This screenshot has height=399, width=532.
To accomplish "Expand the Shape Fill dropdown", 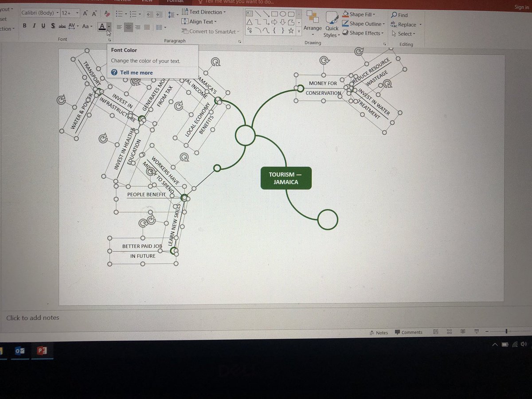I will point(361,14).
